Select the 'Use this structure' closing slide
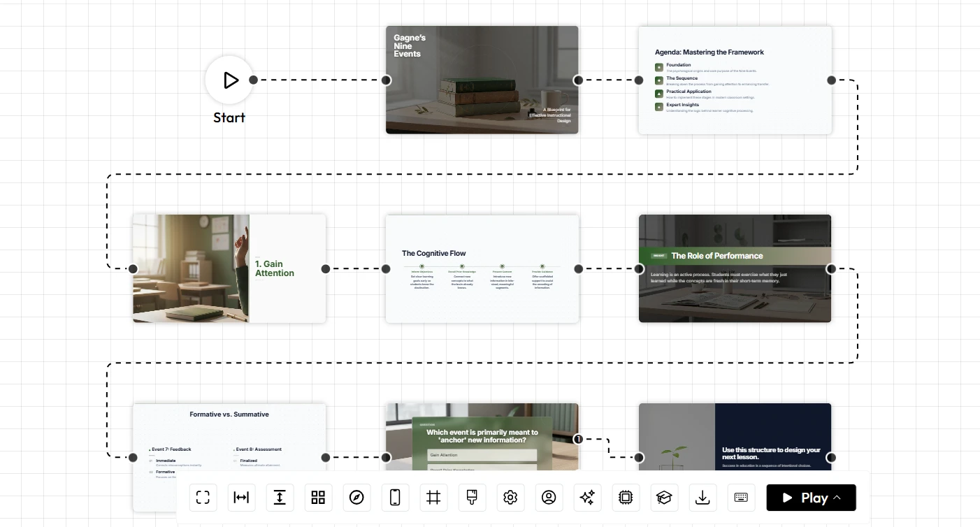The image size is (980, 527). 735,437
